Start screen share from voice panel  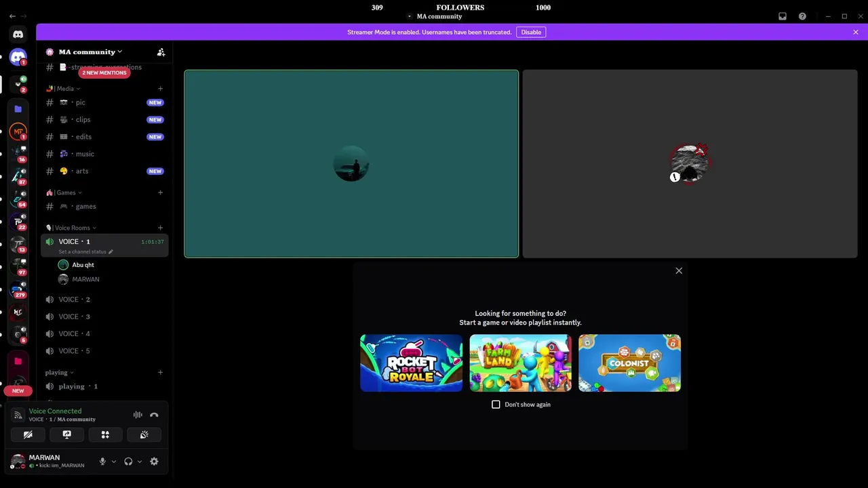66,434
